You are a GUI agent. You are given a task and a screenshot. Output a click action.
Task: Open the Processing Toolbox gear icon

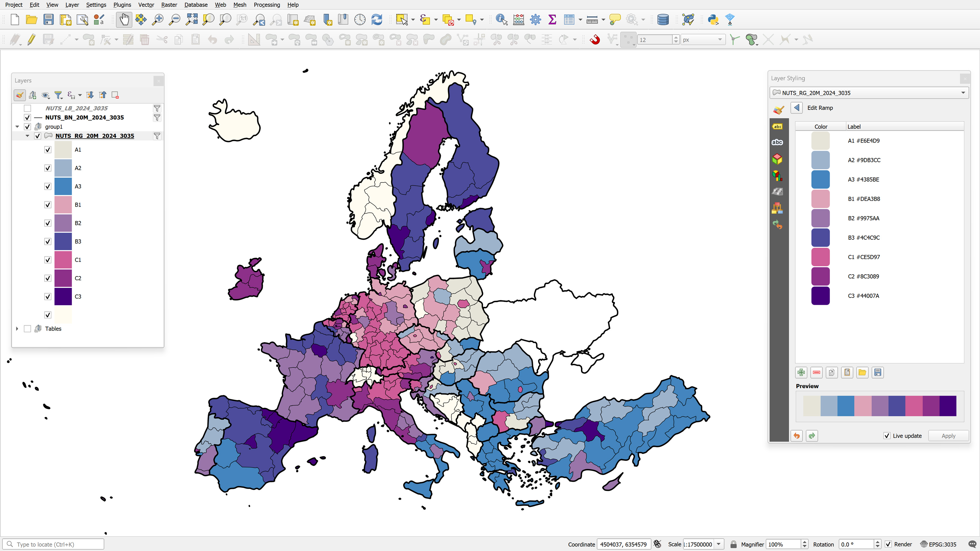click(x=535, y=19)
